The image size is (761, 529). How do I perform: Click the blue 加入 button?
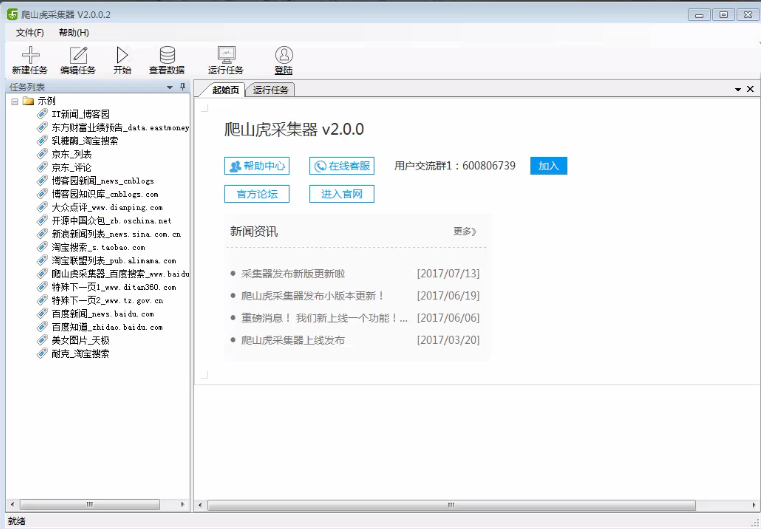tap(548, 166)
